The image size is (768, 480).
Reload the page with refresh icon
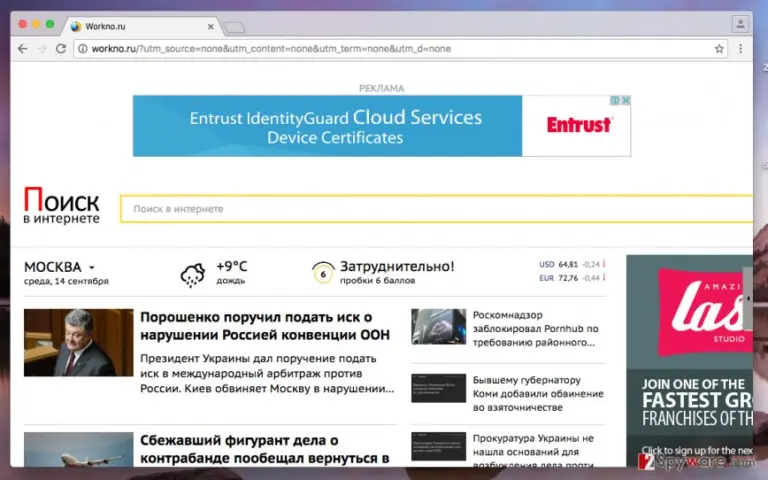(x=61, y=48)
